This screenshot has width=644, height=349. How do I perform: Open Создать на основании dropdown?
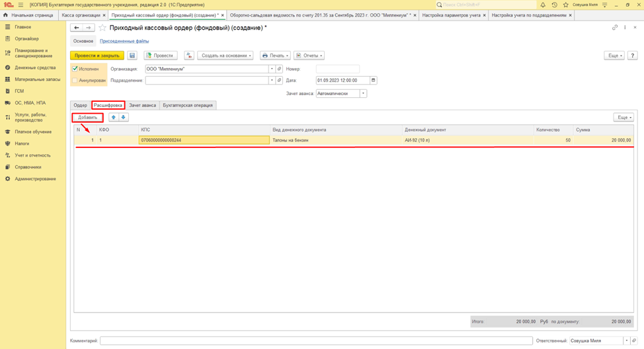pyautogui.click(x=225, y=56)
